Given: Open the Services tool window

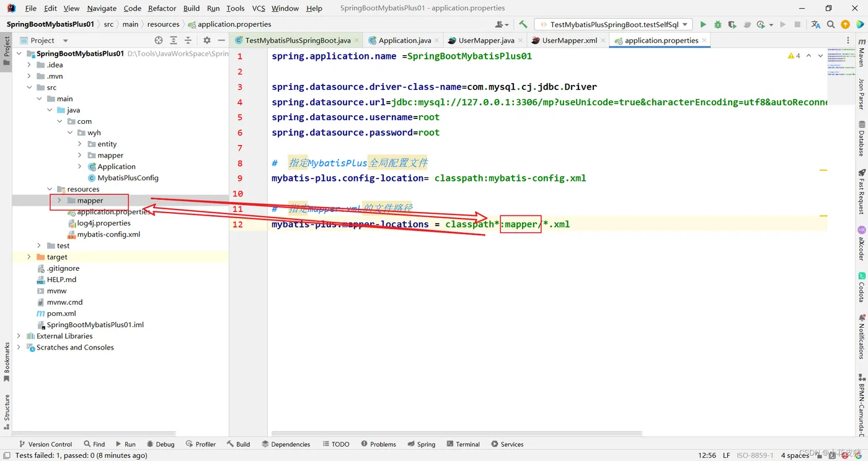Looking at the screenshot, I should coord(507,444).
